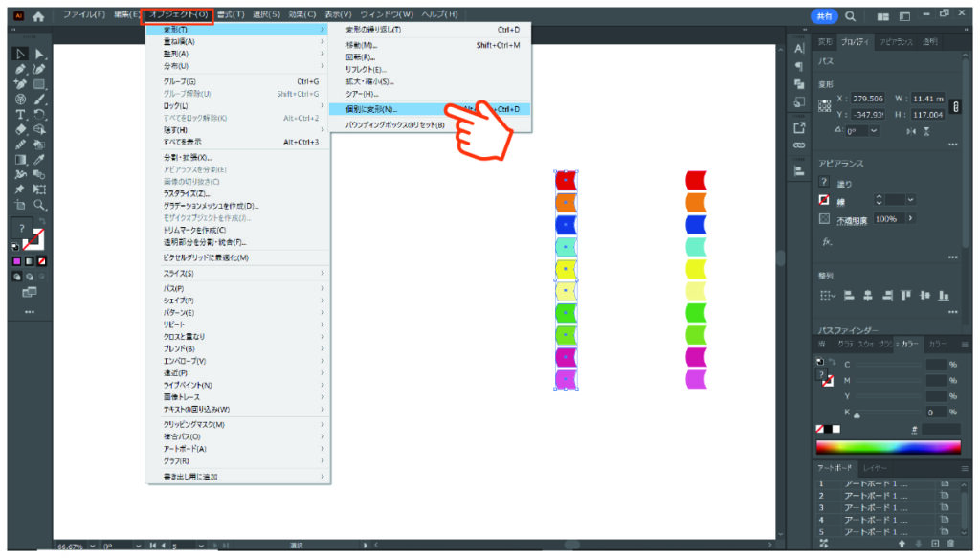Select the Rotate tool
980x558 pixels.
(39, 115)
